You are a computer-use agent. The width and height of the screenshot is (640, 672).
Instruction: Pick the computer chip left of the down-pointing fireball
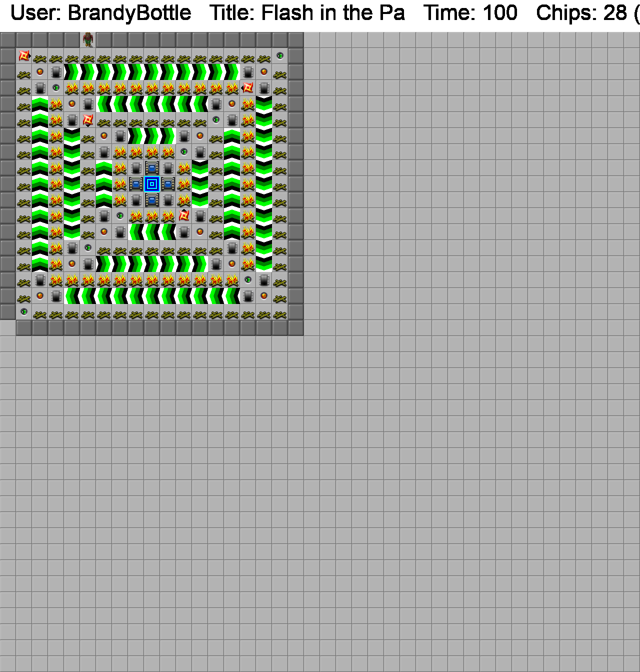tap(72, 120)
